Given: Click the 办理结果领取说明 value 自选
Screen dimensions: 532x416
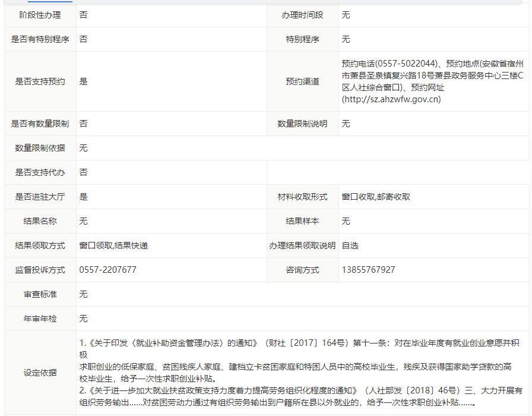Looking at the screenshot, I should (350, 245).
